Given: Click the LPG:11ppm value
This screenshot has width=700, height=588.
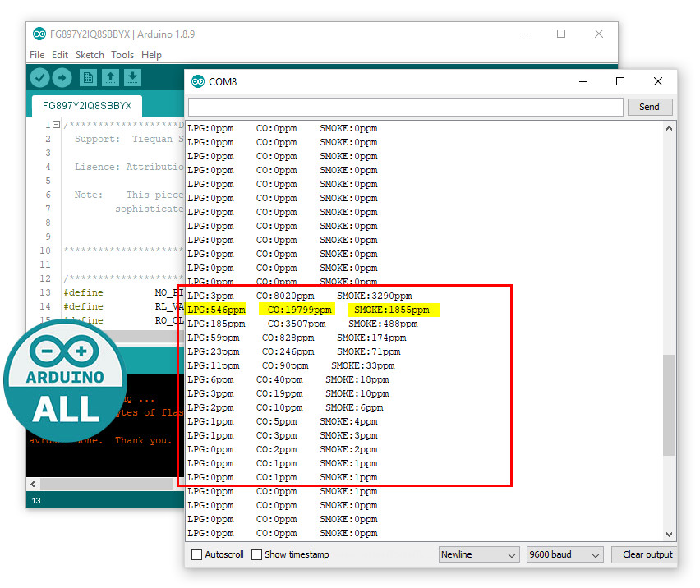Looking at the screenshot, I should [x=214, y=365].
